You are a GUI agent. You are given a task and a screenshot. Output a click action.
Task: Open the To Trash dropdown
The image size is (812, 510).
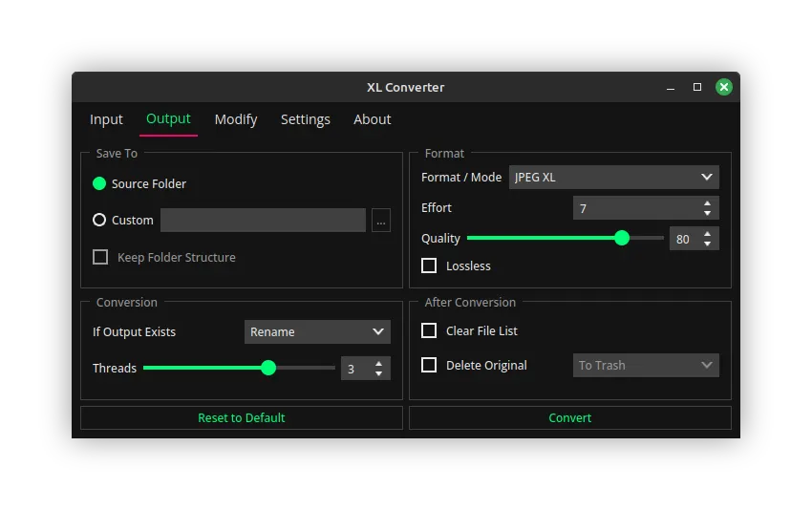click(x=646, y=366)
